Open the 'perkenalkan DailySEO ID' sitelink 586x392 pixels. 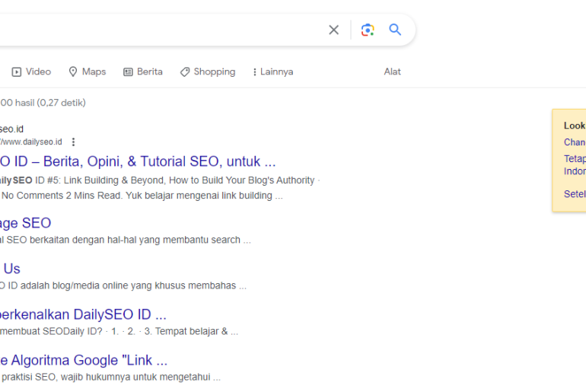click(x=83, y=314)
